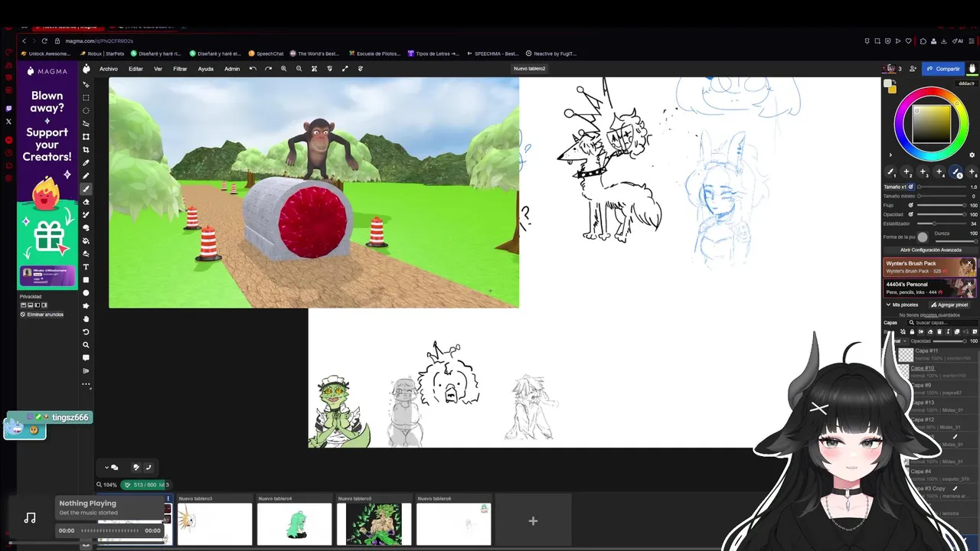Select the rectangular selection tool
The width and height of the screenshot is (980, 551).
coord(86,97)
